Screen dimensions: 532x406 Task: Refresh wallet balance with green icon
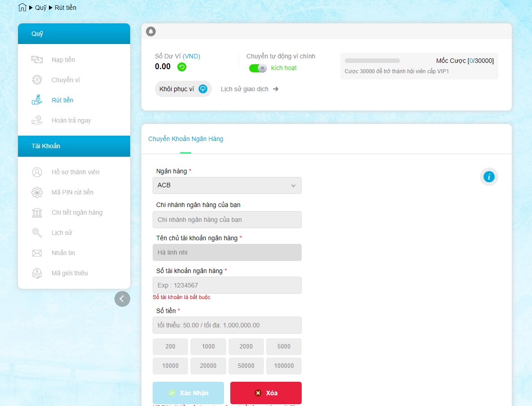(x=182, y=67)
